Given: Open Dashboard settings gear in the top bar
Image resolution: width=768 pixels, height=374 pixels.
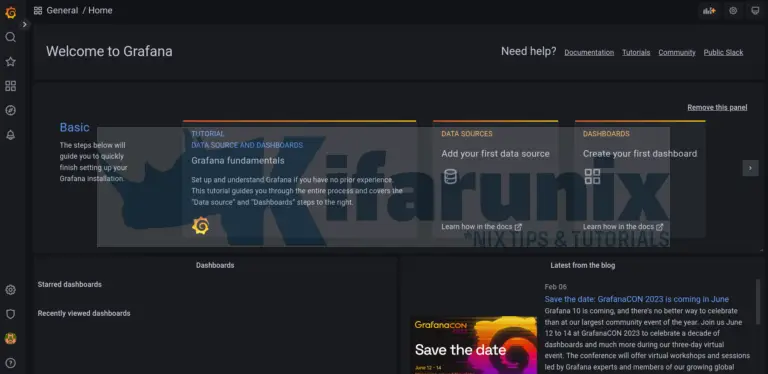Looking at the screenshot, I should (733, 11).
